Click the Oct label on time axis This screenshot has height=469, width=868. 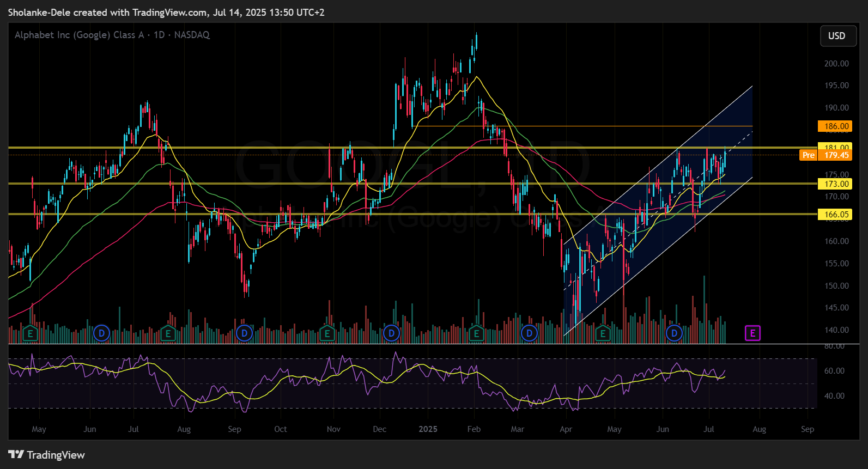click(x=281, y=429)
